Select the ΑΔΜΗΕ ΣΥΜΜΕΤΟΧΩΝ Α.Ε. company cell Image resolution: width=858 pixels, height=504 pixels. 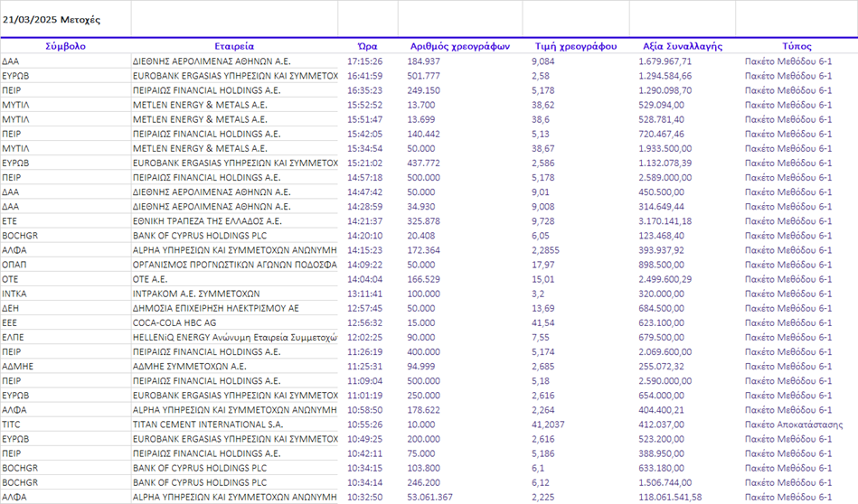tap(189, 366)
